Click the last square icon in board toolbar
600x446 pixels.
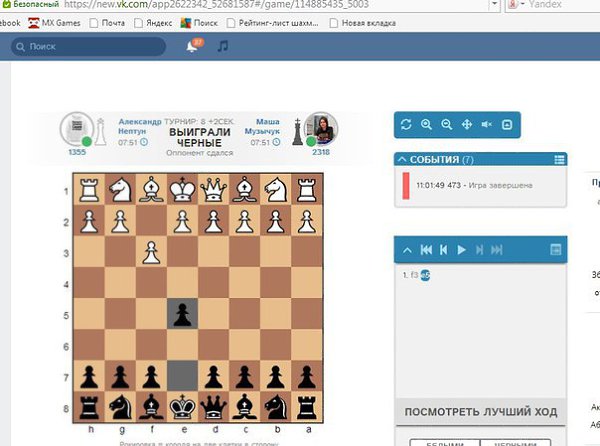coord(506,125)
